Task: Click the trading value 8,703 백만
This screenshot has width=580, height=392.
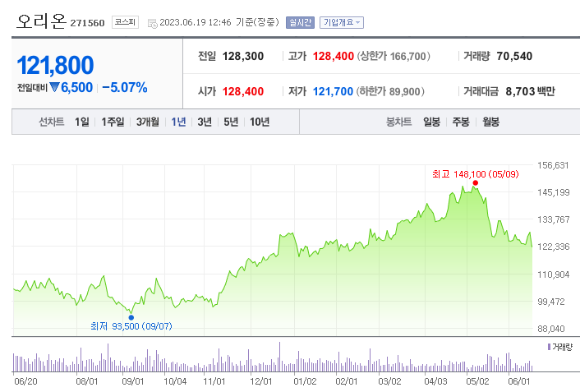Action: (531, 91)
